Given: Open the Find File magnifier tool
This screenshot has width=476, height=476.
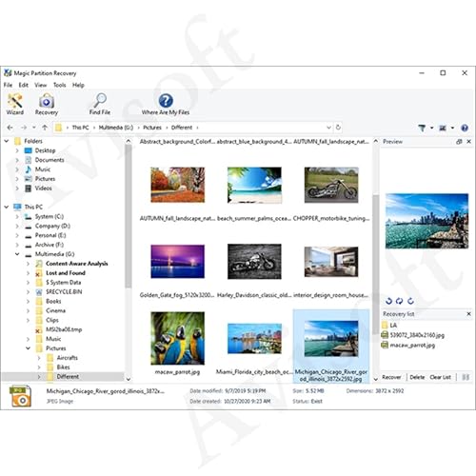Looking at the screenshot, I should coord(100,104).
